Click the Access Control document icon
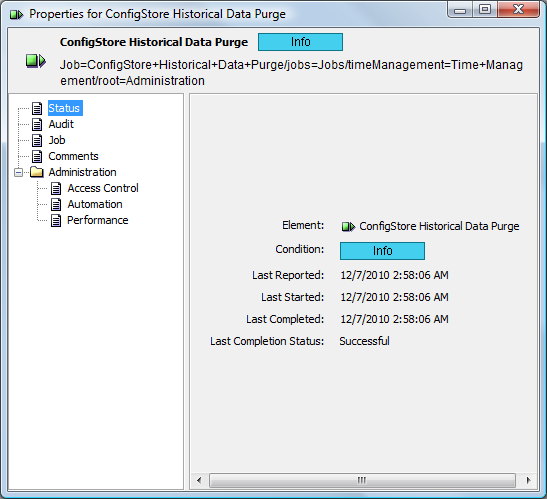Image resolution: width=547 pixels, height=499 pixels. click(x=56, y=188)
